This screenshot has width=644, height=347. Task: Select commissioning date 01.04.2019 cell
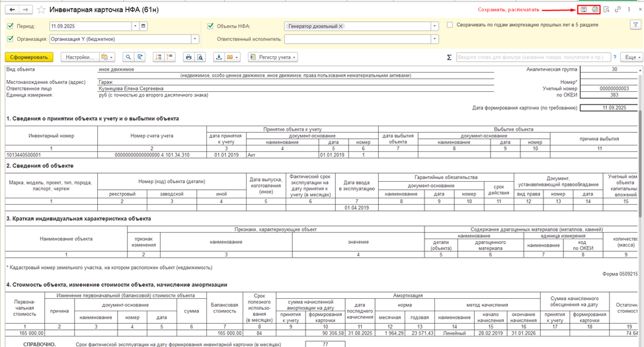(356, 208)
